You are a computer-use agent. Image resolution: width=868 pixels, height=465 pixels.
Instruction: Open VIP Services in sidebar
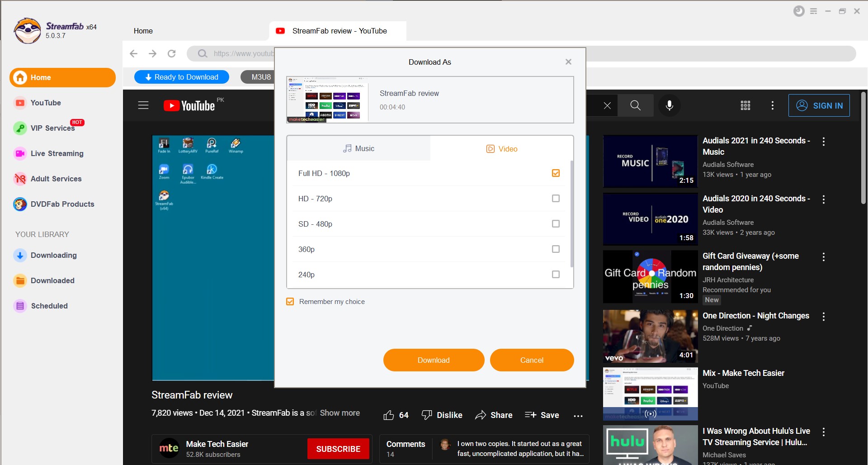tap(49, 128)
